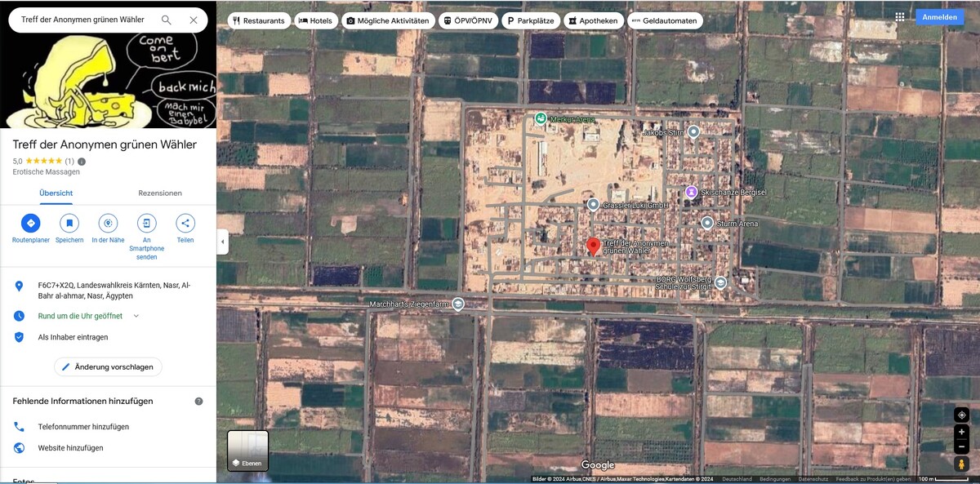Click the Sturm Arena map marker
Image resolution: width=980 pixels, height=484 pixels.
[x=707, y=223]
